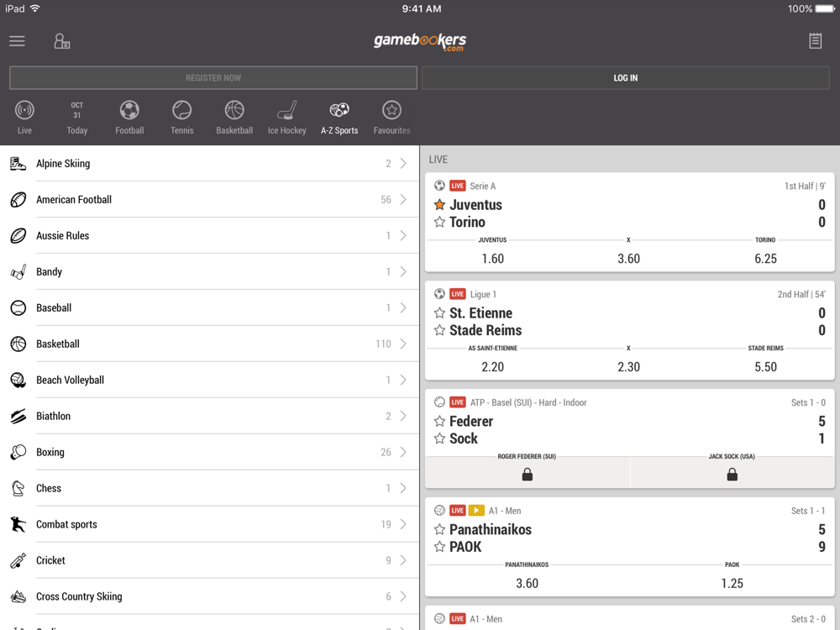This screenshot has width=840, height=630.
Task: Select Torino win odds 6.25
Action: point(765,259)
